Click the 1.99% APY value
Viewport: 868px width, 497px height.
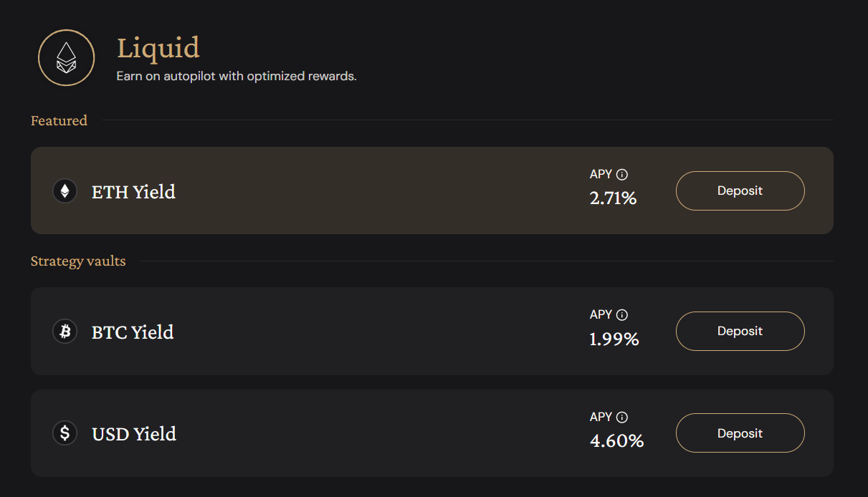(x=614, y=339)
